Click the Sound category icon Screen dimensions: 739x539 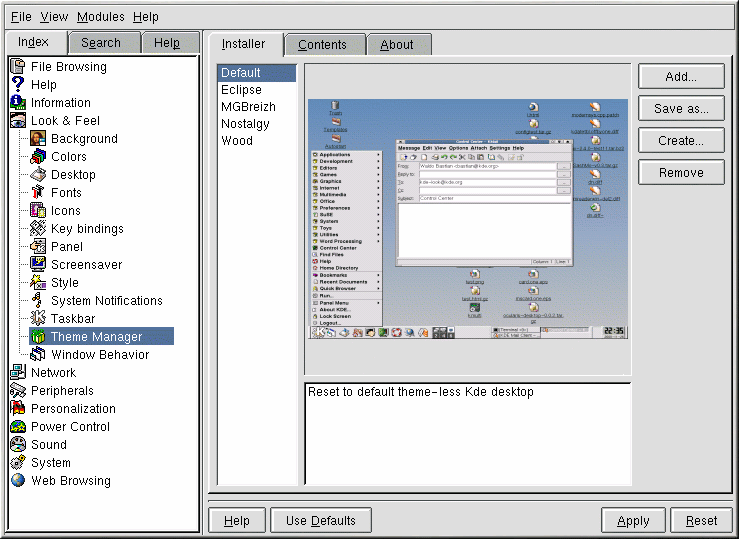[x=17, y=445]
